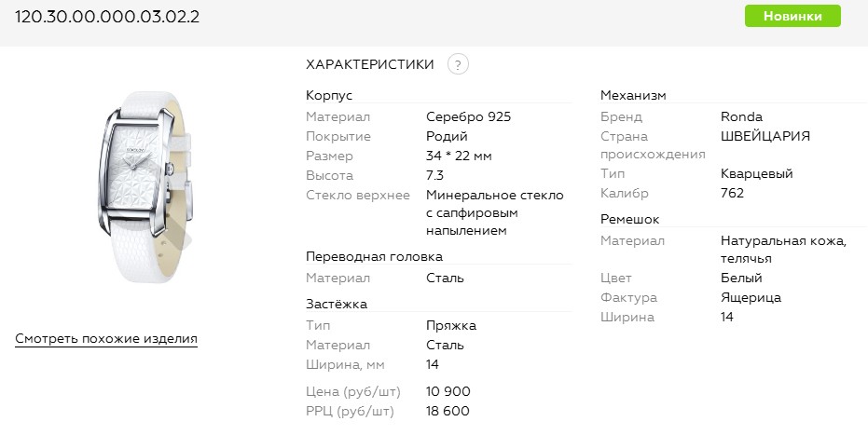Click the Кварцевый mechanism type value

[x=756, y=174]
